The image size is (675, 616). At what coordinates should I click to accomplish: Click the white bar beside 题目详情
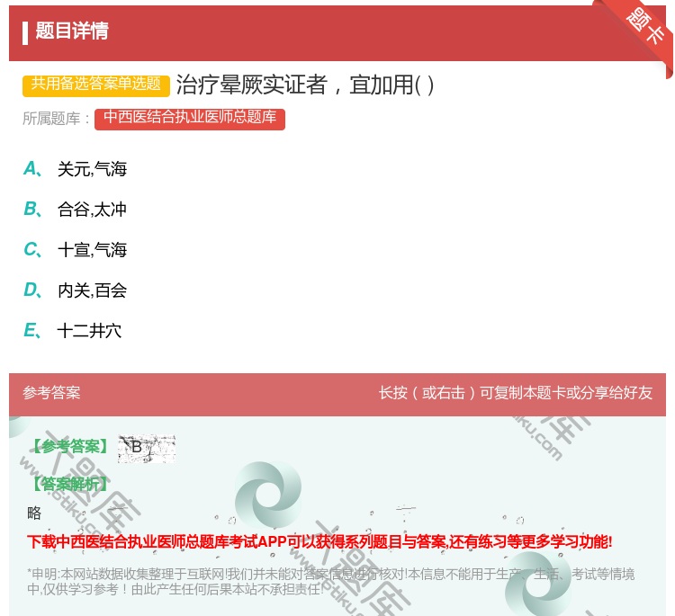(25, 32)
